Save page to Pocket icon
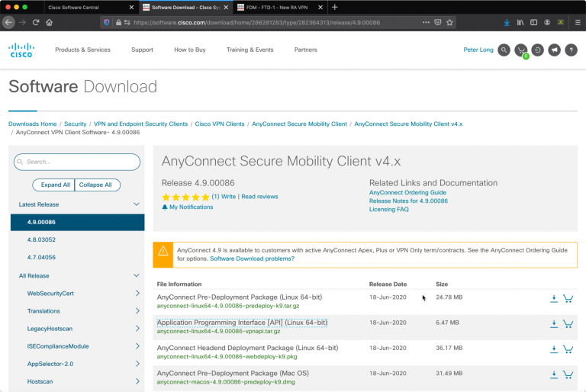Image resolution: width=586 pixels, height=392 pixels. point(438,22)
